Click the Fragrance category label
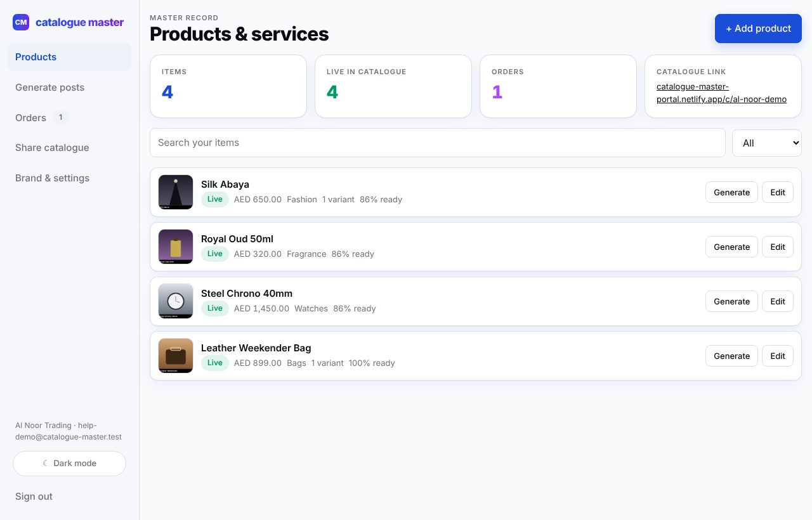The height and width of the screenshot is (520, 812). pyautogui.click(x=306, y=254)
